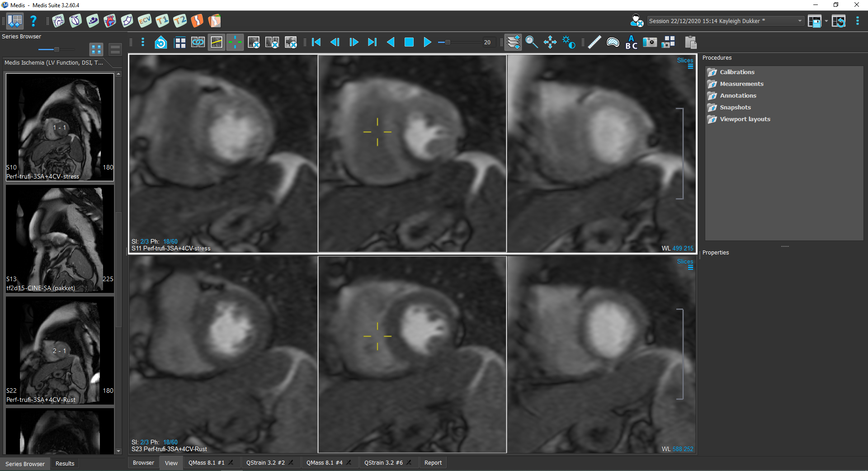Toggle viewport linking chain button
This screenshot has width=868, height=471.
pos(198,42)
